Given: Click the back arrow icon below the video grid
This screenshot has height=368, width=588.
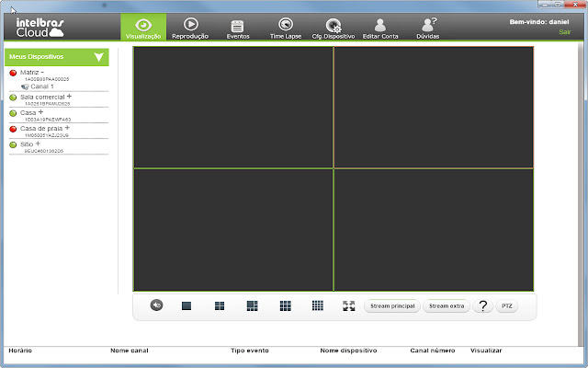Looking at the screenshot, I should (x=156, y=305).
